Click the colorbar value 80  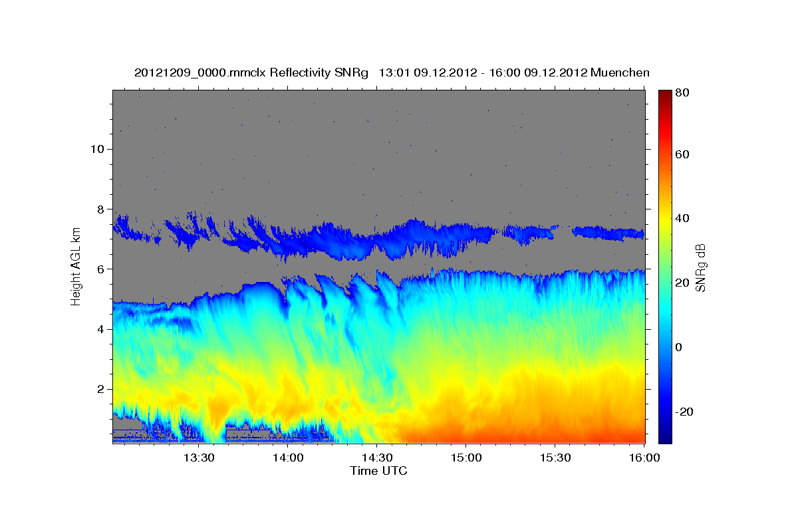tap(683, 94)
